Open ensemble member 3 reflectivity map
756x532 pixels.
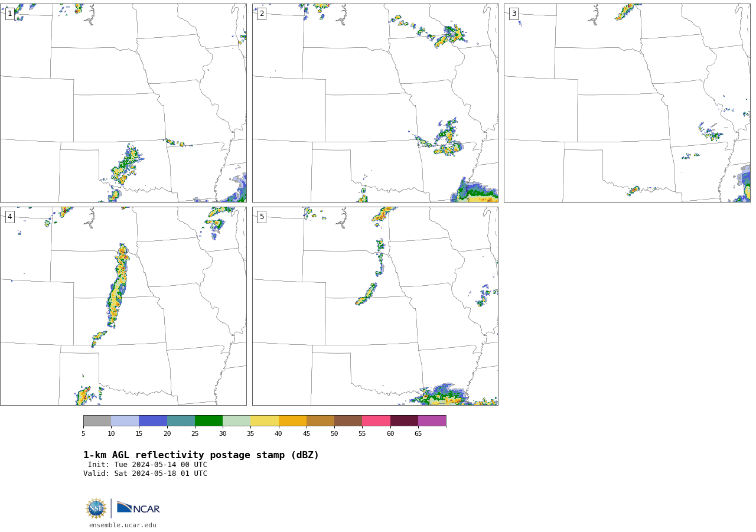[627, 103]
